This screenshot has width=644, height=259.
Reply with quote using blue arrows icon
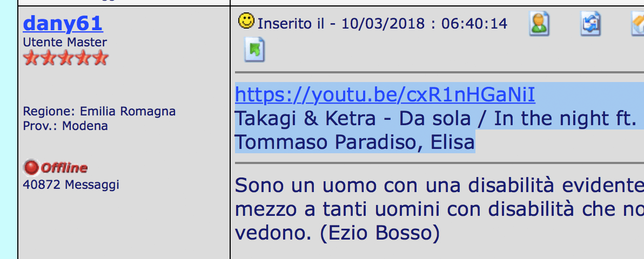pos(591,24)
